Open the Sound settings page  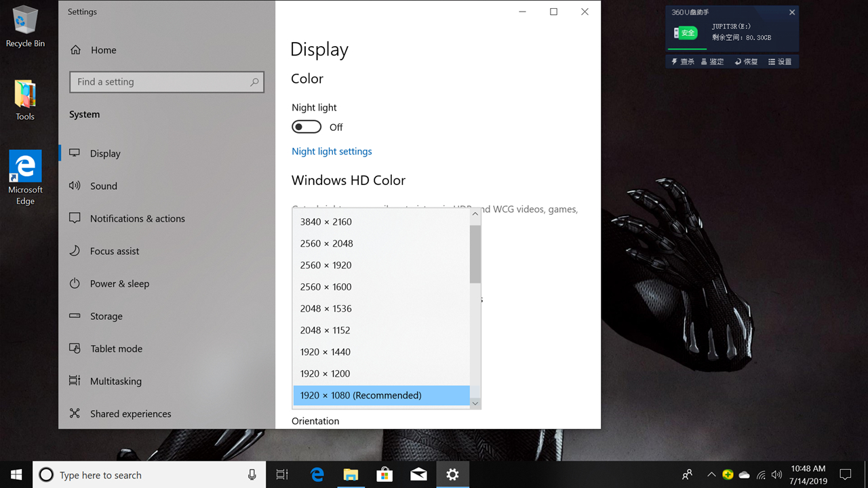[103, 186]
